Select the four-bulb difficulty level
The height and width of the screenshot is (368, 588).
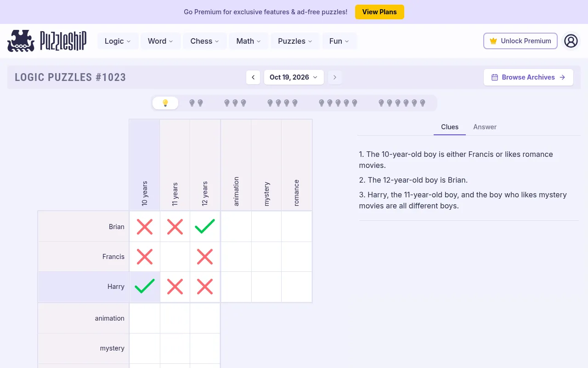tap(283, 103)
